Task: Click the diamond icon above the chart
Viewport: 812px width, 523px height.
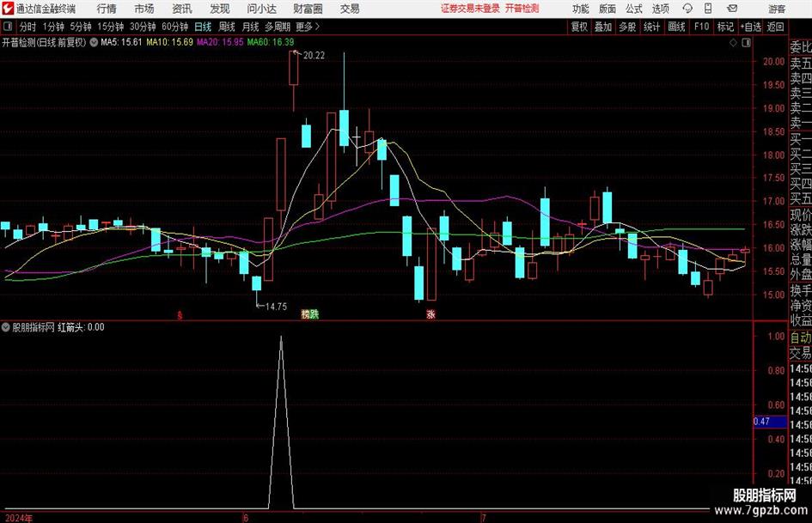Action: click(x=733, y=43)
